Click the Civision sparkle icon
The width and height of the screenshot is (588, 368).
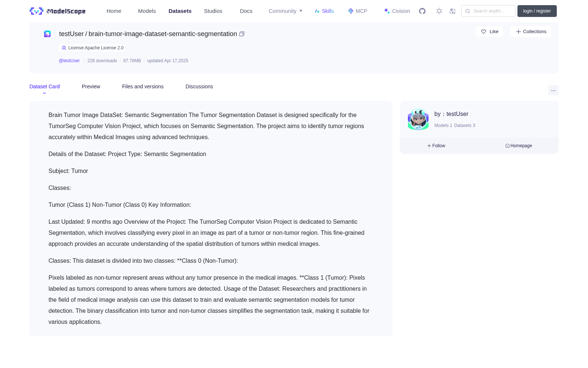pyautogui.click(x=387, y=11)
